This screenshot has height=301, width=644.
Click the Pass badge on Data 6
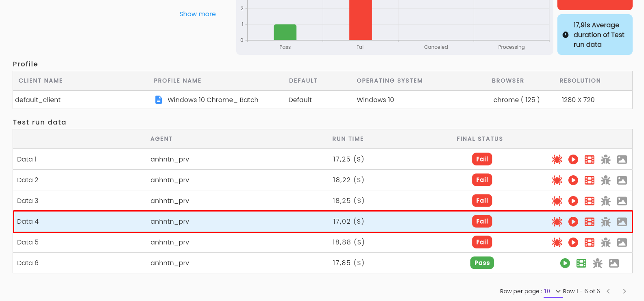[x=482, y=263]
